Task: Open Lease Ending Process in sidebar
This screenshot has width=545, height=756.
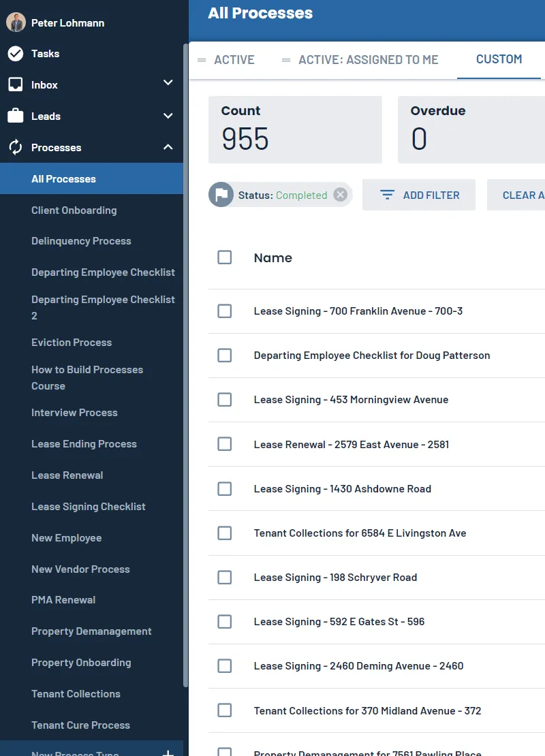Action: pyautogui.click(x=84, y=444)
